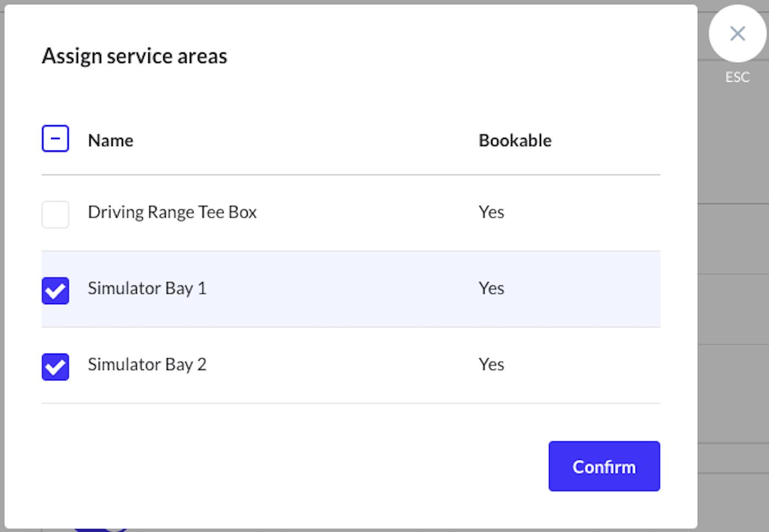
Task: Click the ESC label under the close icon
Action: coord(737,77)
